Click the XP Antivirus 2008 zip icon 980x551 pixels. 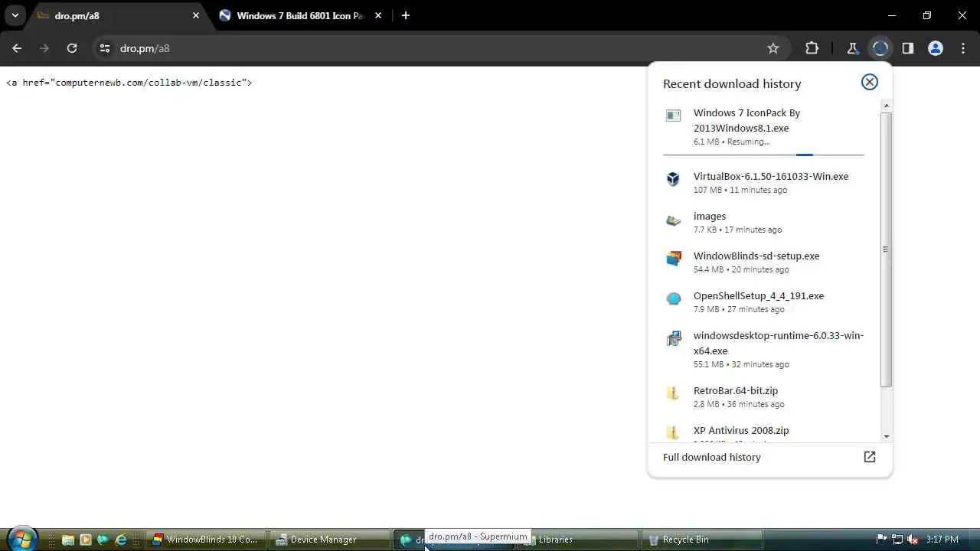[673, 433]
